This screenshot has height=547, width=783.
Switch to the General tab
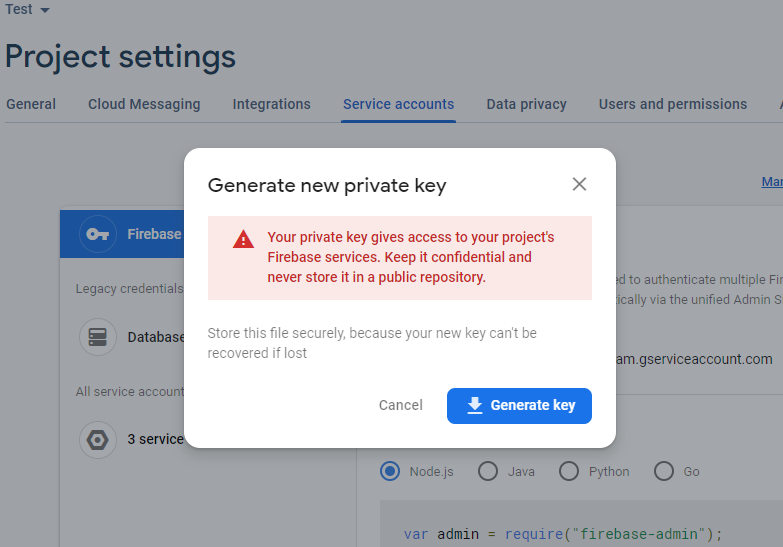(x=31, y=104)
